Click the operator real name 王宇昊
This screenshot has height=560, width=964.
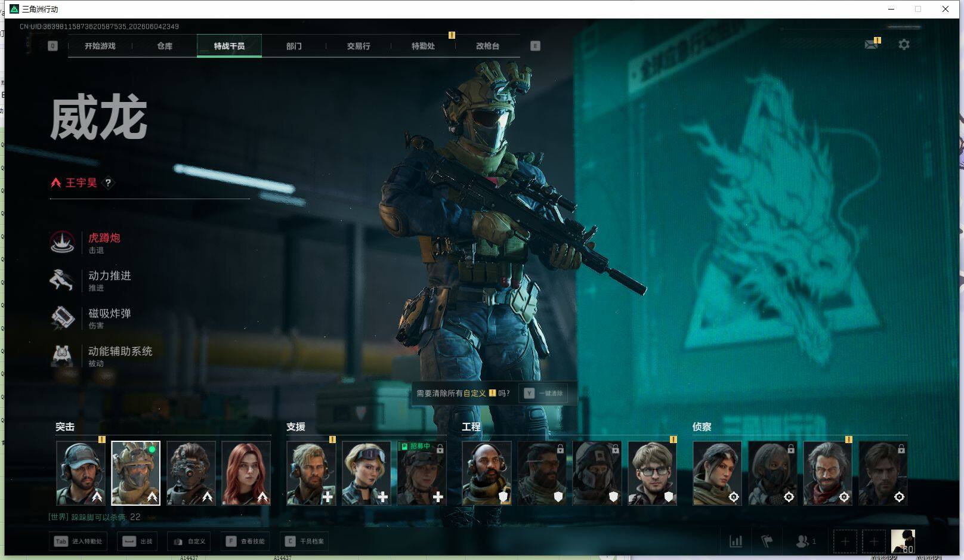[x=81, y=183]
